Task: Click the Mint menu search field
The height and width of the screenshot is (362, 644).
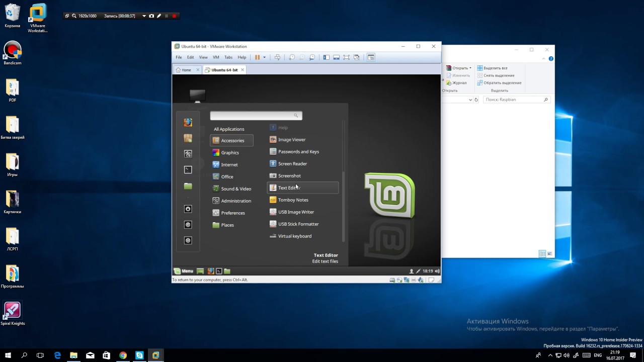Action: click(x=256, y=116)
